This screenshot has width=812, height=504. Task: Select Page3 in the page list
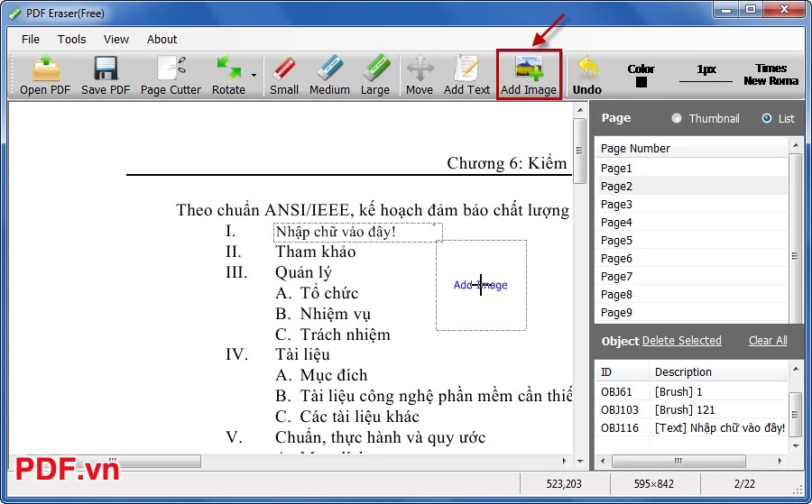(692, 205)
